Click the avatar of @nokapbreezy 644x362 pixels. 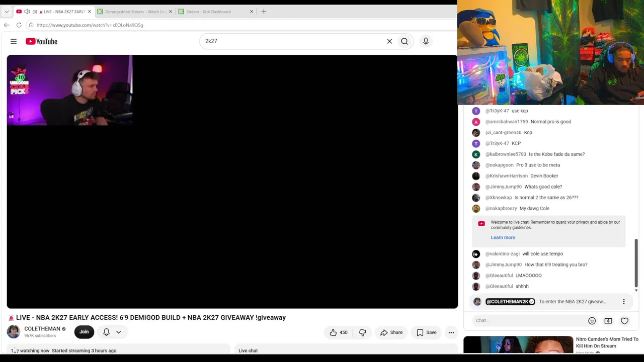pos(476,209)
